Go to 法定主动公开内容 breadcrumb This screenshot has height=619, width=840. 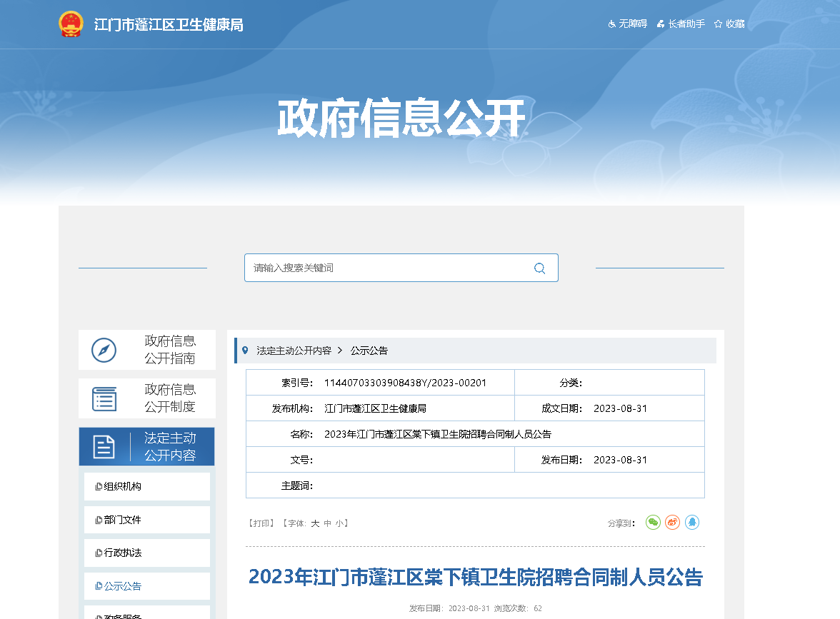click(294, 351)
